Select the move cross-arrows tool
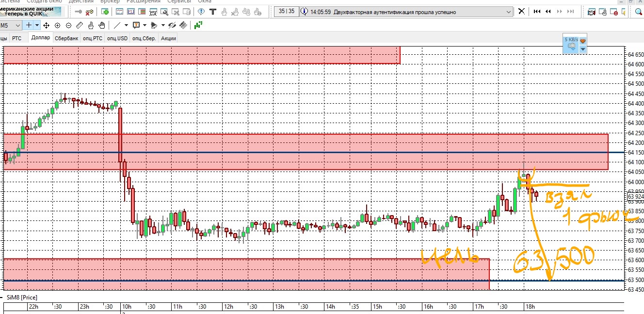Screen dimensions: 644x314 click(46, 25)
